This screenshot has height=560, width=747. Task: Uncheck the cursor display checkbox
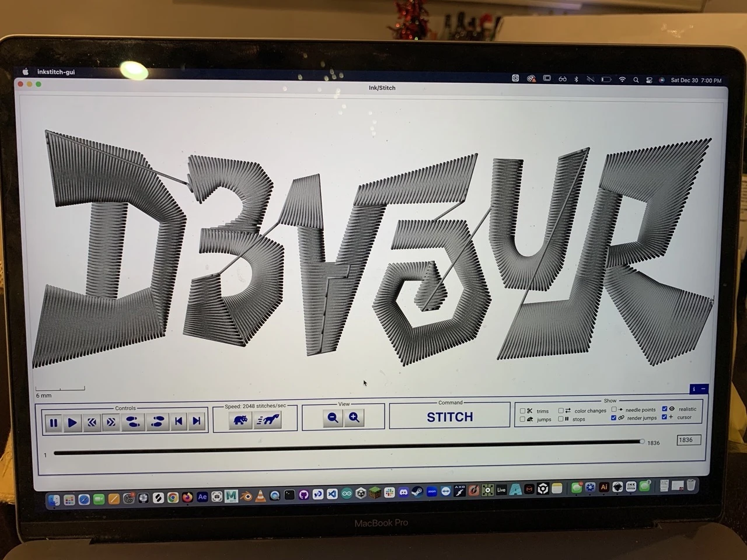pyautogui.click(x=665, y=416)
